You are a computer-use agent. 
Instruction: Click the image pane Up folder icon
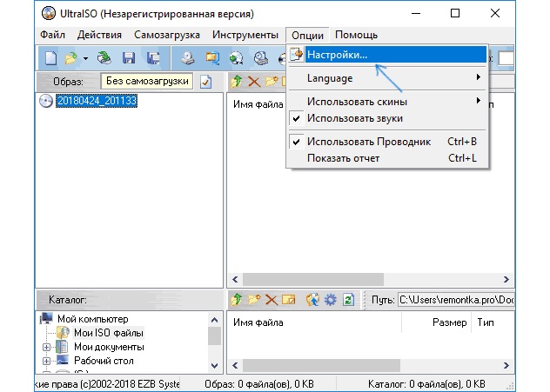coord(237,82)
